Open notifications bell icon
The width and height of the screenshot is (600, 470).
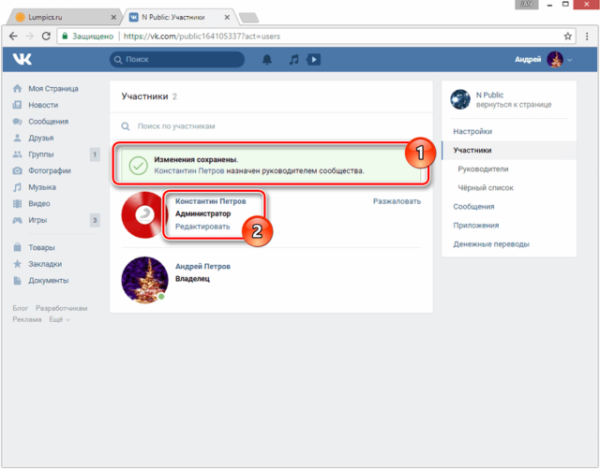[x=267, y=59]
